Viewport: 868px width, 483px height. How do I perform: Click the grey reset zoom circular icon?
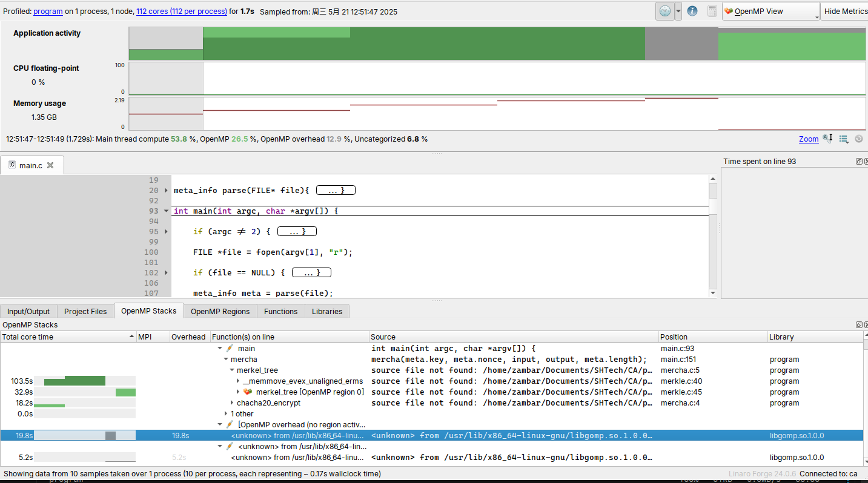pyautogui.click(x=858, y=139)
